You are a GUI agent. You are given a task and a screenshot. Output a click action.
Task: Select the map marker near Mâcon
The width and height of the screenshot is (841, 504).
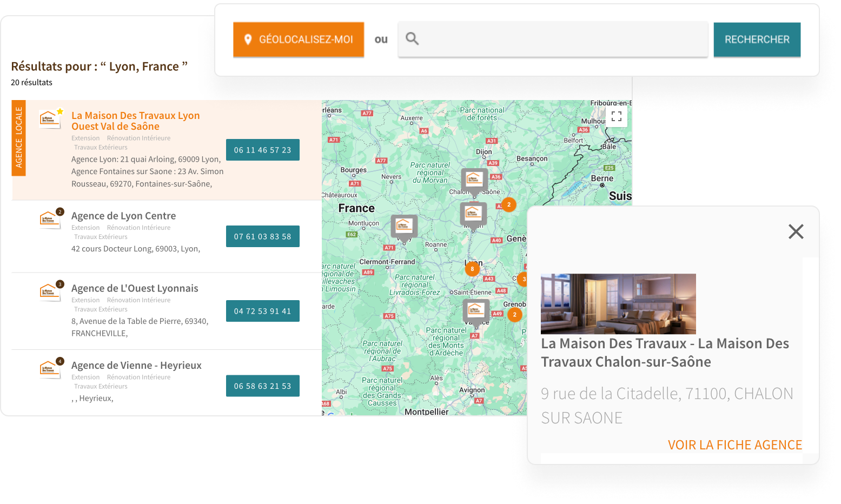(473, 216)
